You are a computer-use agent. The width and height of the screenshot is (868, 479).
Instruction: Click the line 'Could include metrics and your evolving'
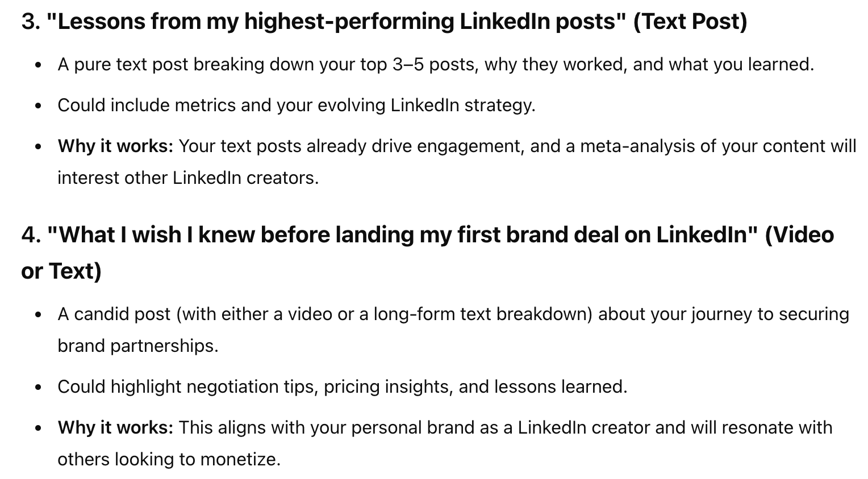tap(297, 106)
